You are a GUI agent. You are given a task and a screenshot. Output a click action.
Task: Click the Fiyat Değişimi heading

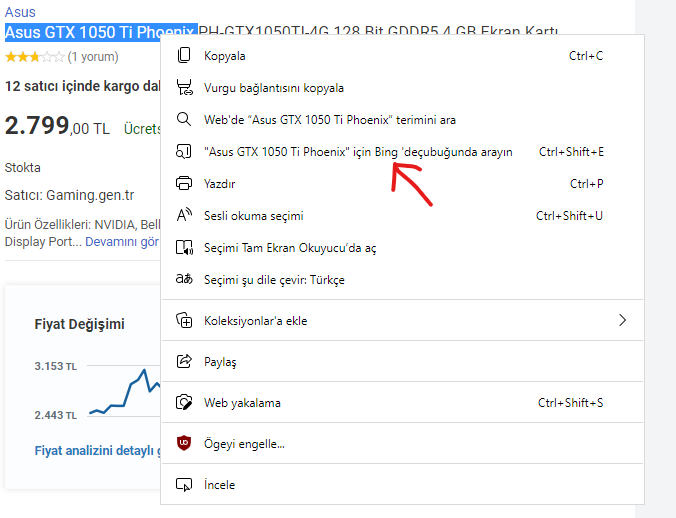[79, 324]
